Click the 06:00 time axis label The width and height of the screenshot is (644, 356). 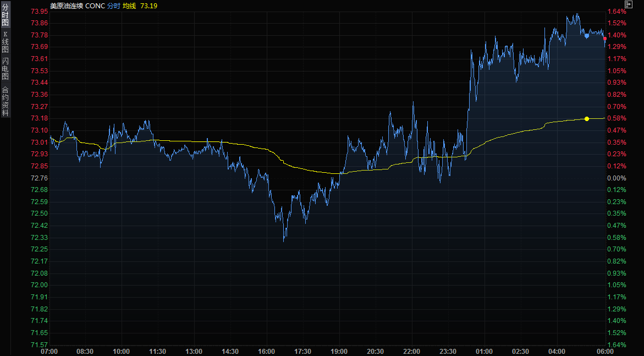605,351
